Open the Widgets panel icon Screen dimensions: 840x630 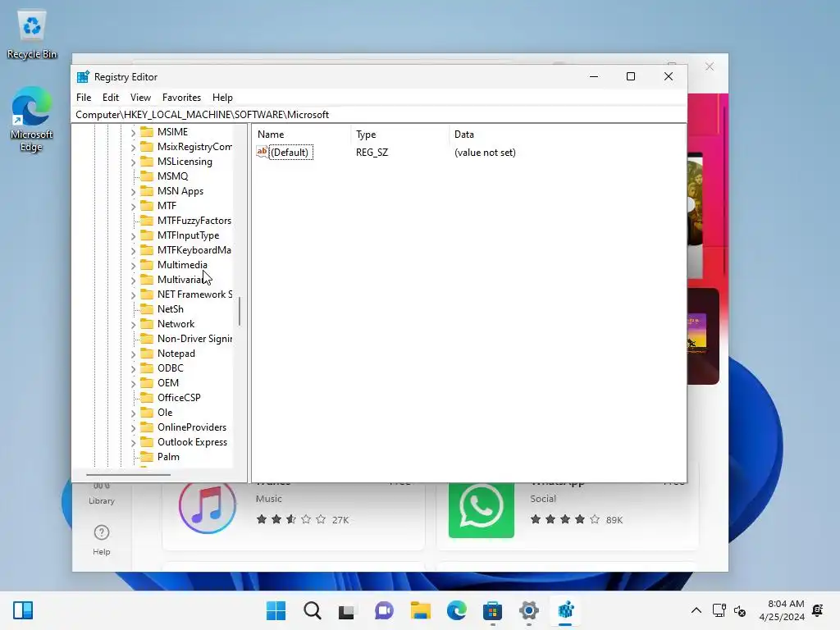click(x=23, y=610)
